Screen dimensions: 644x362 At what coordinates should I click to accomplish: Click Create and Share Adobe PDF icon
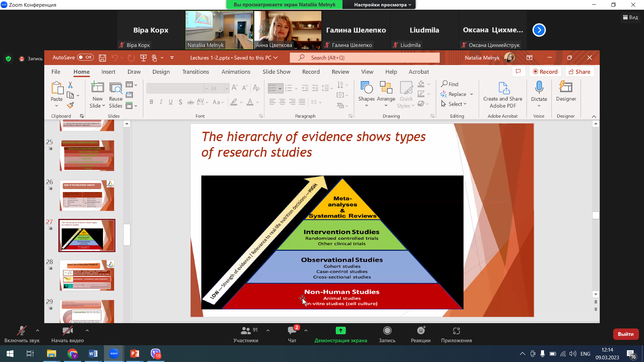[503, 88]
